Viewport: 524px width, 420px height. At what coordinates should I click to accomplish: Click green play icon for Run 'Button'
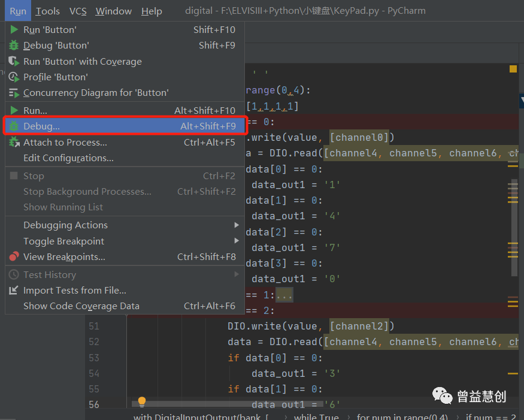[x=14, y=29]
